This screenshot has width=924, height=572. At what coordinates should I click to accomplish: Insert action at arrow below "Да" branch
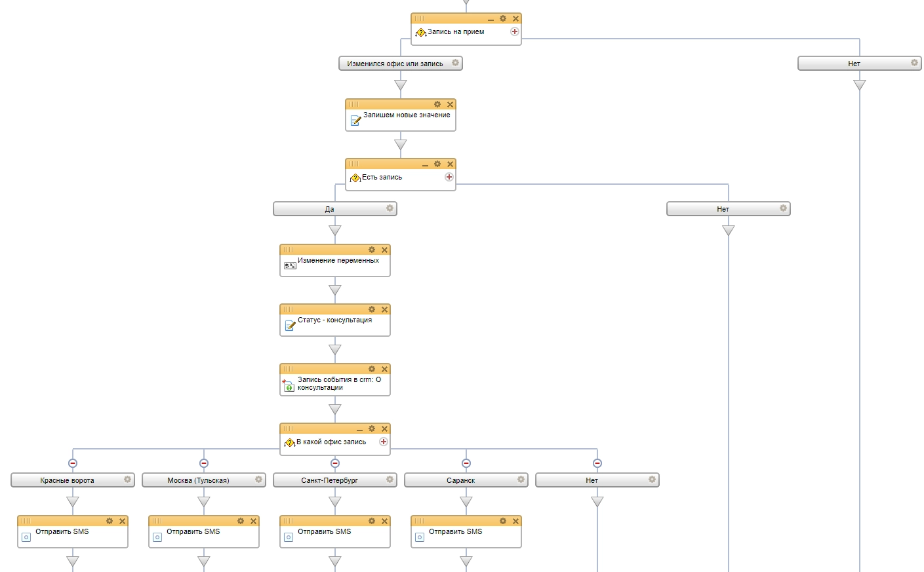(335, 231)
